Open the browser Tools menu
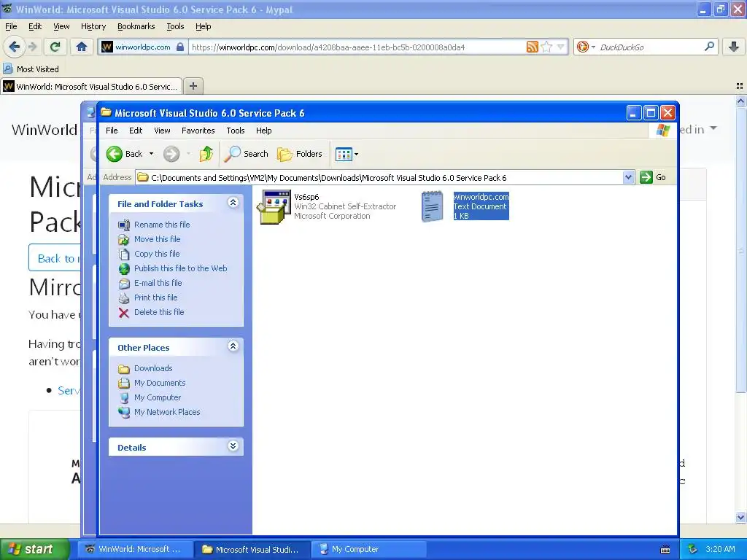747x560 pixels. (175, 27)
